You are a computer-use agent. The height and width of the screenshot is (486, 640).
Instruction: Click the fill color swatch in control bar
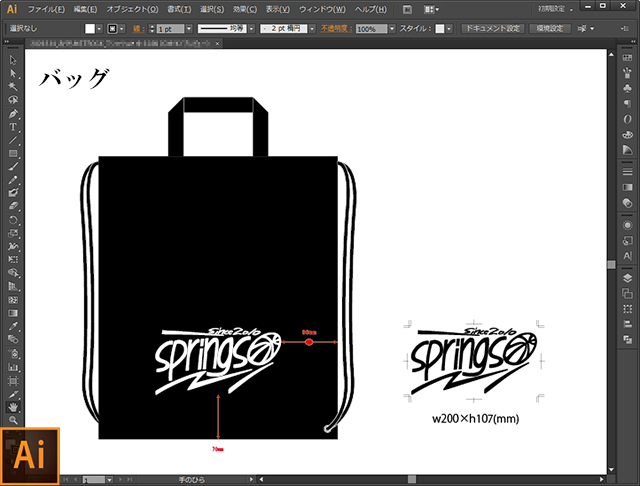(89, 29)
